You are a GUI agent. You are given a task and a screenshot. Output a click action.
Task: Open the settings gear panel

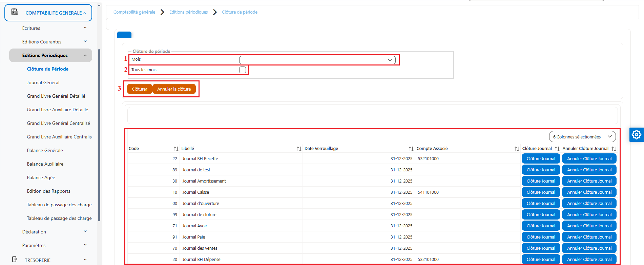click(x=637, y=135)
